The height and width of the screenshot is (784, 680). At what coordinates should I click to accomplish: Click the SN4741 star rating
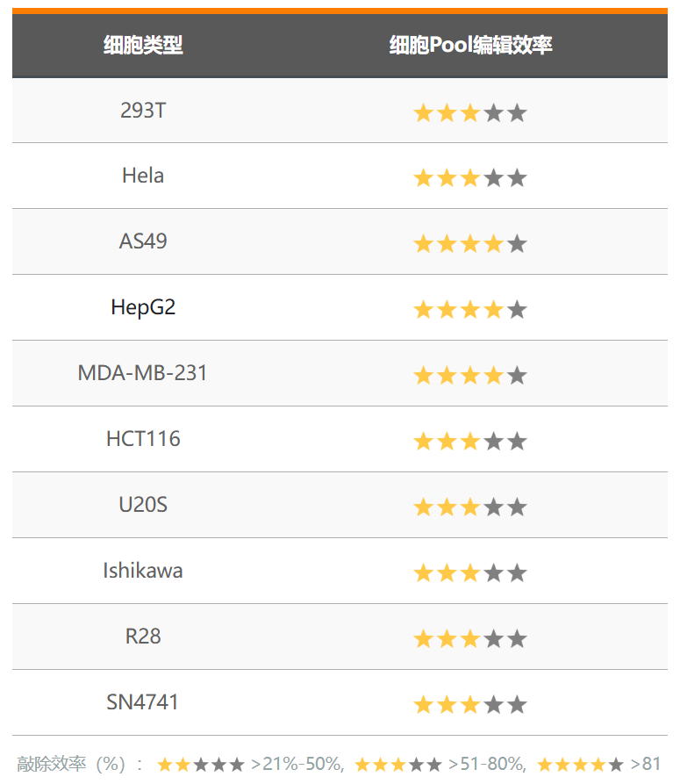(469, 704)
